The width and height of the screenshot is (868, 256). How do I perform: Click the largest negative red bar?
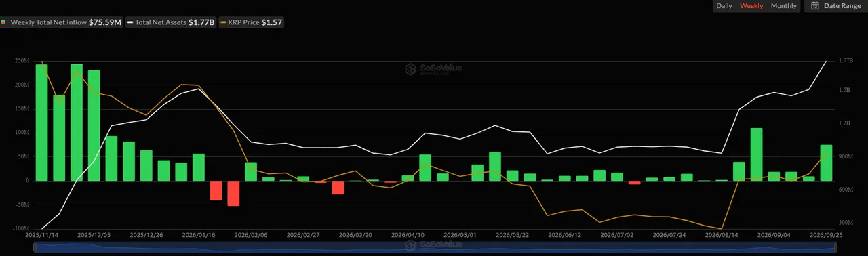(233, 193)
